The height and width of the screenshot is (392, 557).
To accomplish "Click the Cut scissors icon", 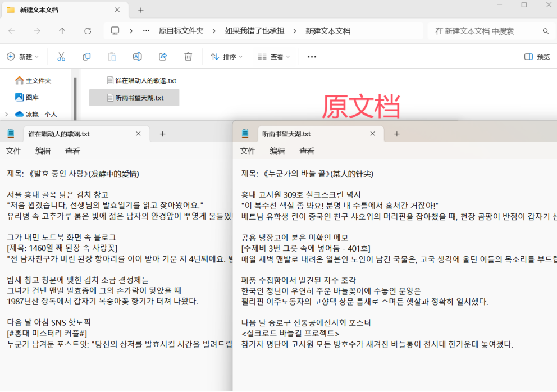I will point(61,57).
